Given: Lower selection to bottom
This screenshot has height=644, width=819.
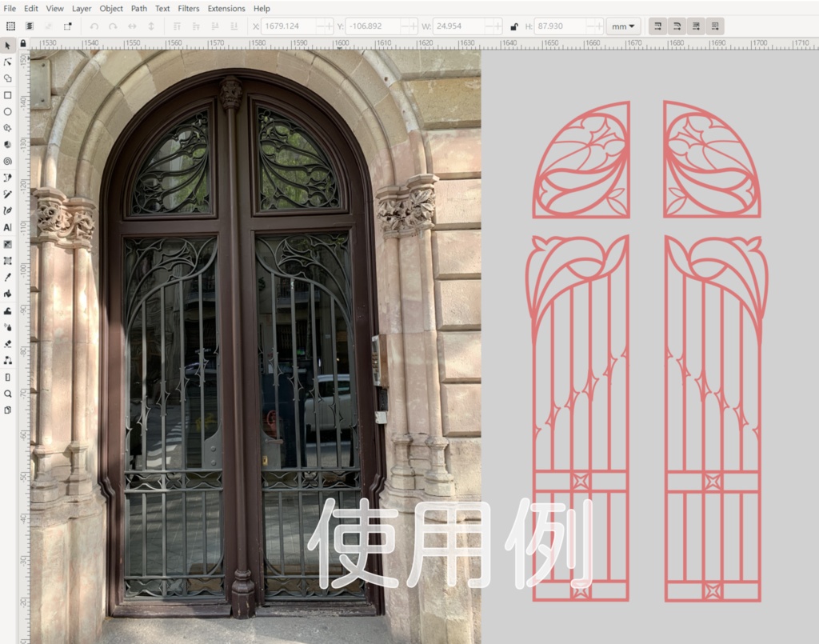Looking at the screenshot, I should pos(234,26).
